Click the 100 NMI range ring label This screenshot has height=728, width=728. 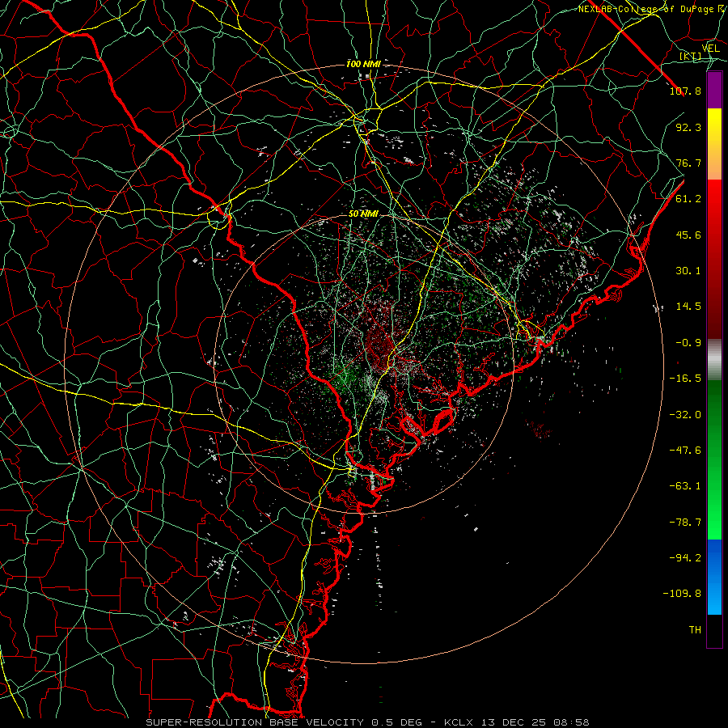coord(363,64)
